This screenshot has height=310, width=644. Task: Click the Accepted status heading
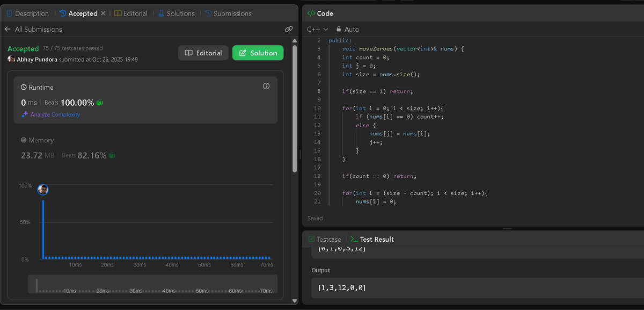pyautogui.click(x=23, y=48)
